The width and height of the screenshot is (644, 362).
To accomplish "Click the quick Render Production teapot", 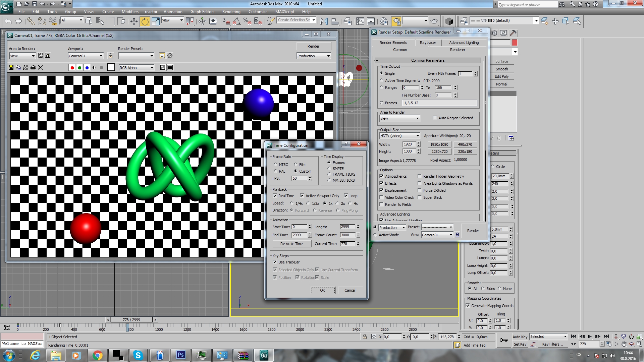I will click(x=434, y=21).
